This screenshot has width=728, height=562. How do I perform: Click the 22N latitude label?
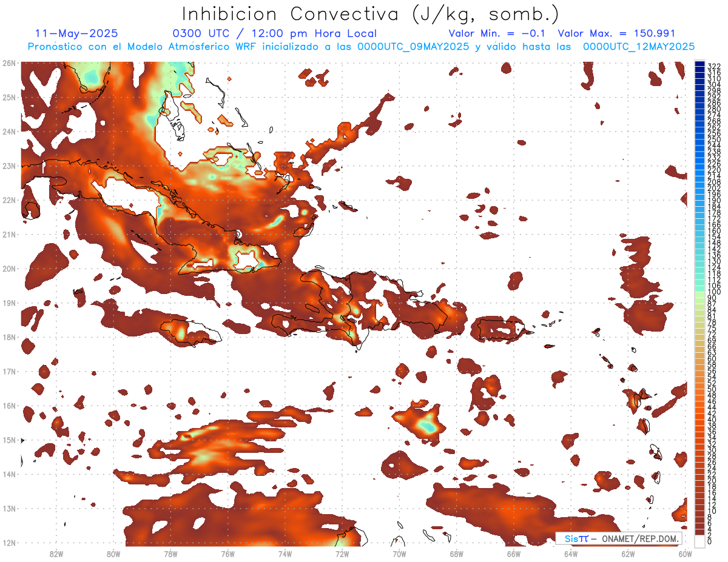[x=9, y=200]
